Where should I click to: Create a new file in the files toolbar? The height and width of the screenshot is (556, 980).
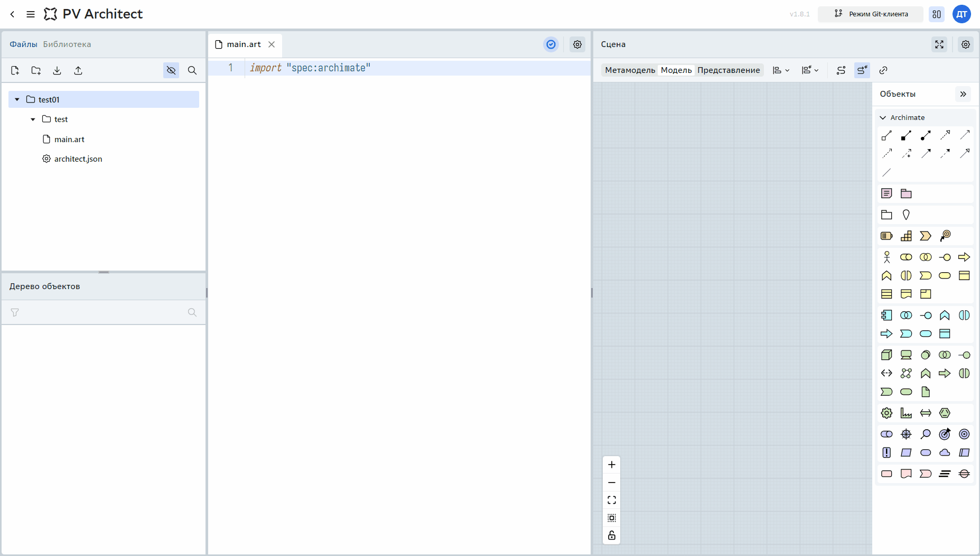pos(15,70)
